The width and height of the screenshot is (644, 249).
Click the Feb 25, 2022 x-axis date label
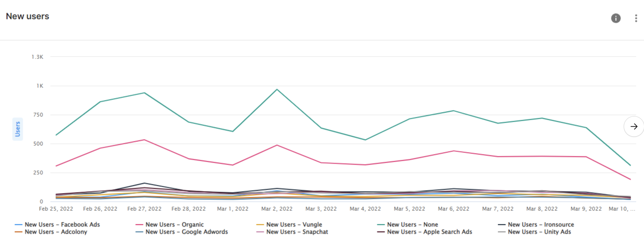56,209
